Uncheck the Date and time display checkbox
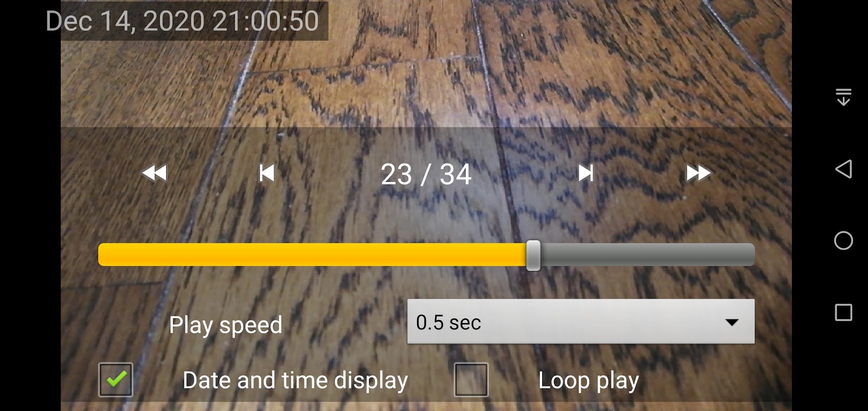Image resolution: width=868 pixels, height=411 pixels. (x=116, y=380)
